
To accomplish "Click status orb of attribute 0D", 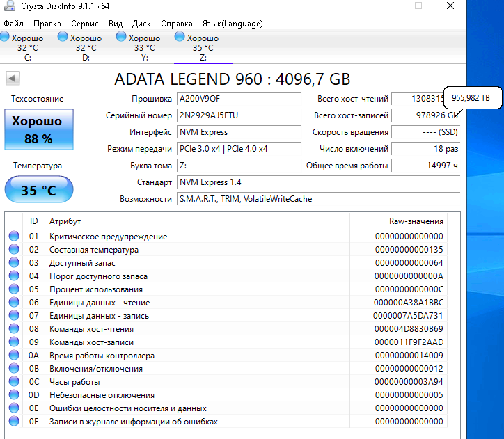I will [x=14, y=394].
